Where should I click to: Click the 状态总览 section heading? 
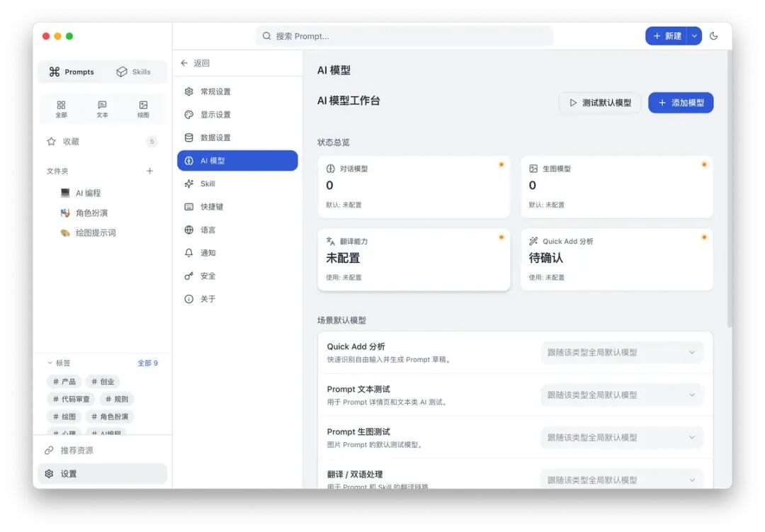point(333,142)
